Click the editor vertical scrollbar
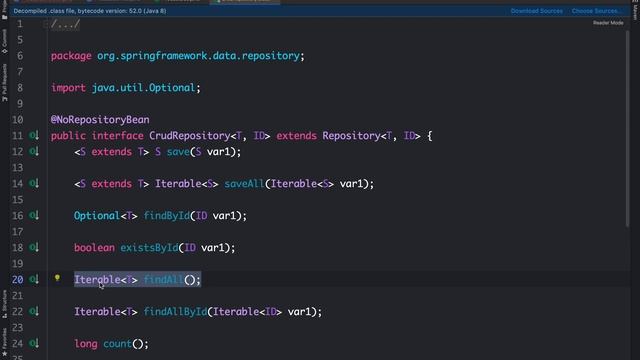This screenshot has height=360, width=640. [627, 129]
